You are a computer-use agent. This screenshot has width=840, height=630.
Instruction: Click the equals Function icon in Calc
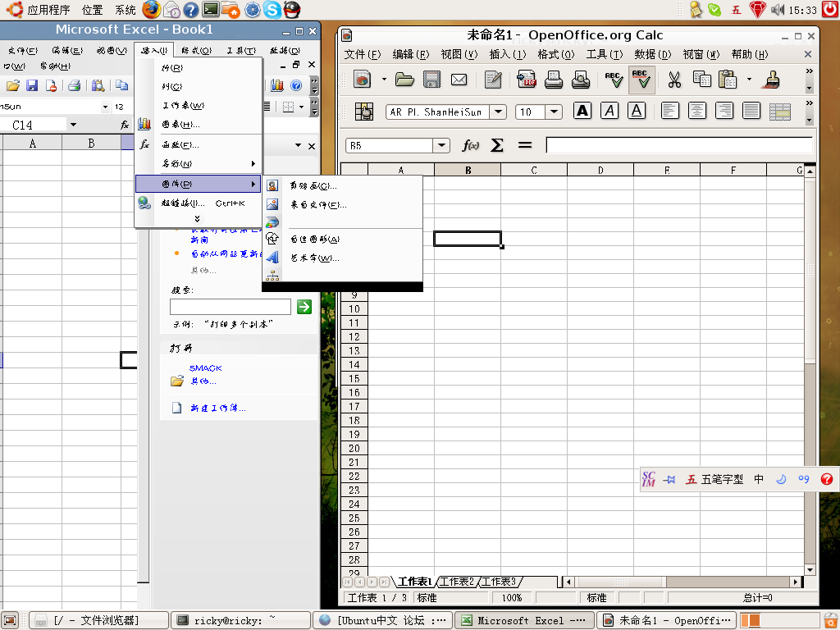pos(525,145)
